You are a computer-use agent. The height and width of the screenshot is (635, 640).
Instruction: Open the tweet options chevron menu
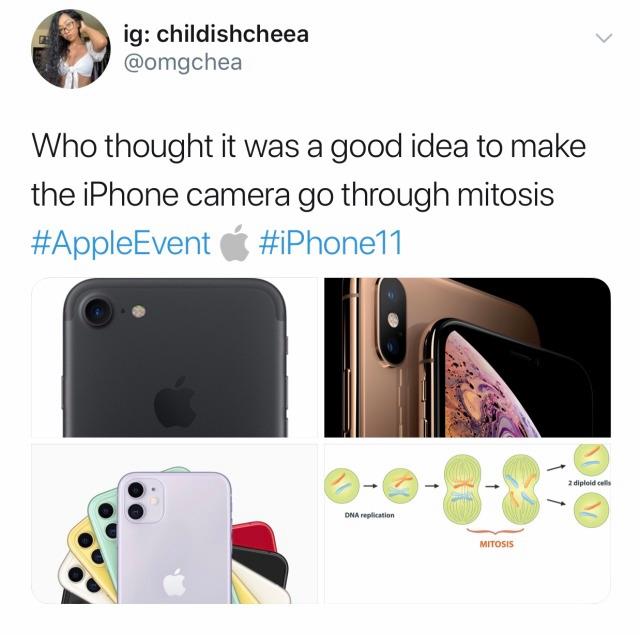click(604, 38)
